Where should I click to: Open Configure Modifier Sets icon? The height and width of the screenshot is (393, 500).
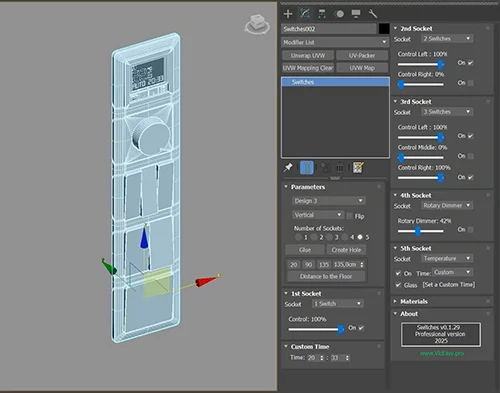point(358,167)
